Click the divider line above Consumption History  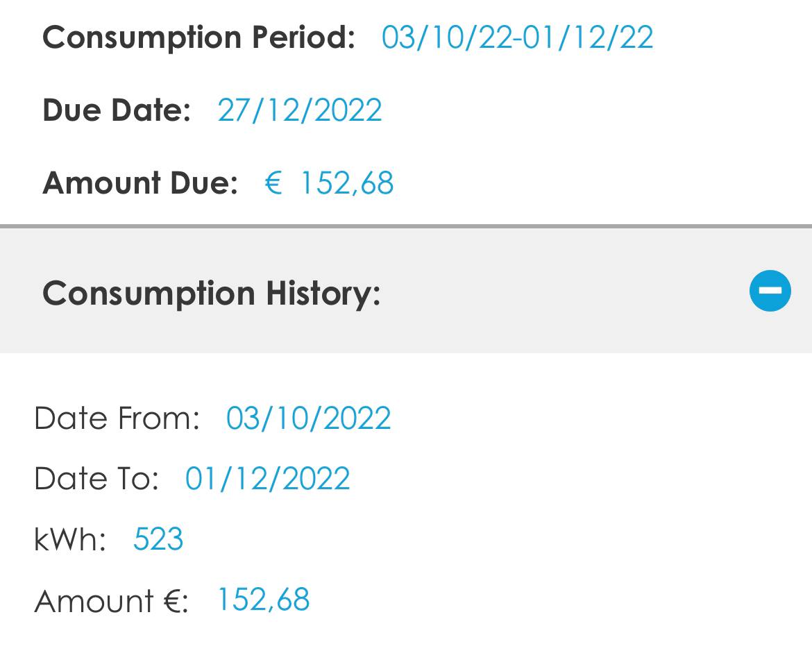click(x=406, y=226)
